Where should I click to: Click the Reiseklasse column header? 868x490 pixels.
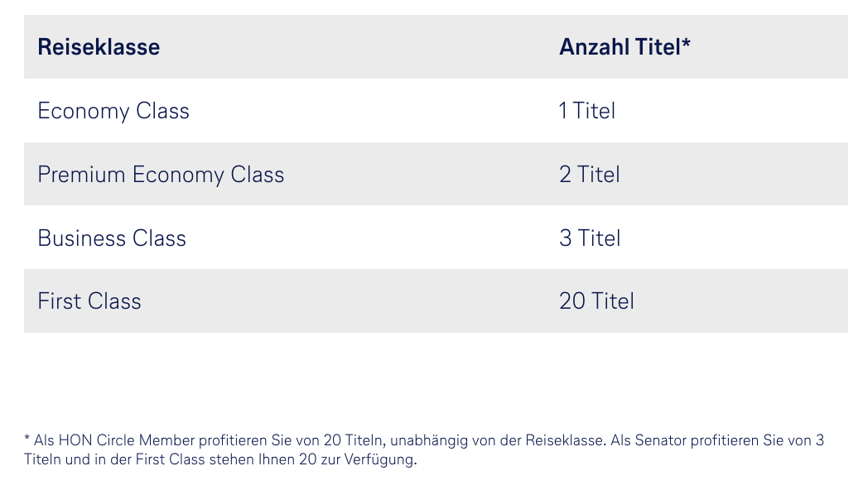(x=99, y=47)
